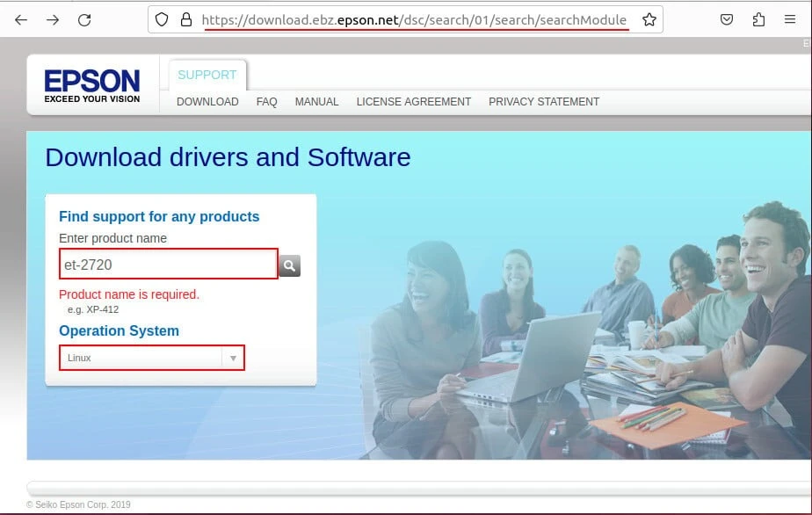Click the magnifying glass search button
The height and width of the screenshot is (515, 812).
click(289, 265)
